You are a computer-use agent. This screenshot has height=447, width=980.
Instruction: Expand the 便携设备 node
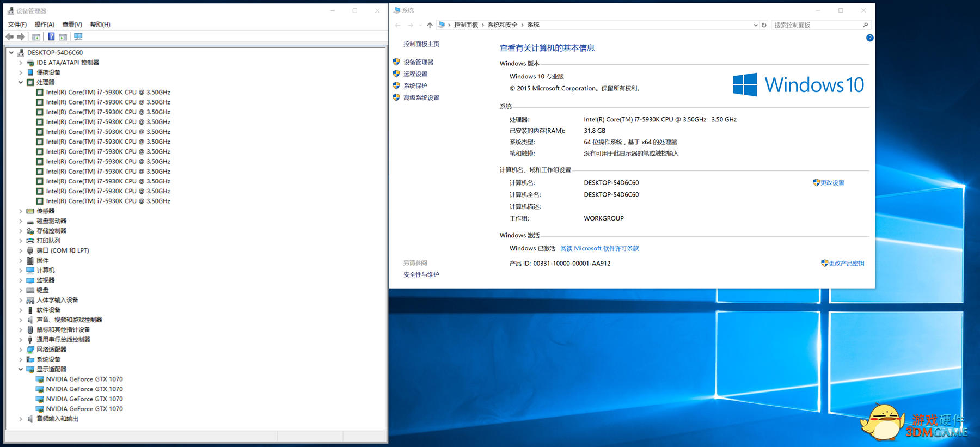pos(21,72)
